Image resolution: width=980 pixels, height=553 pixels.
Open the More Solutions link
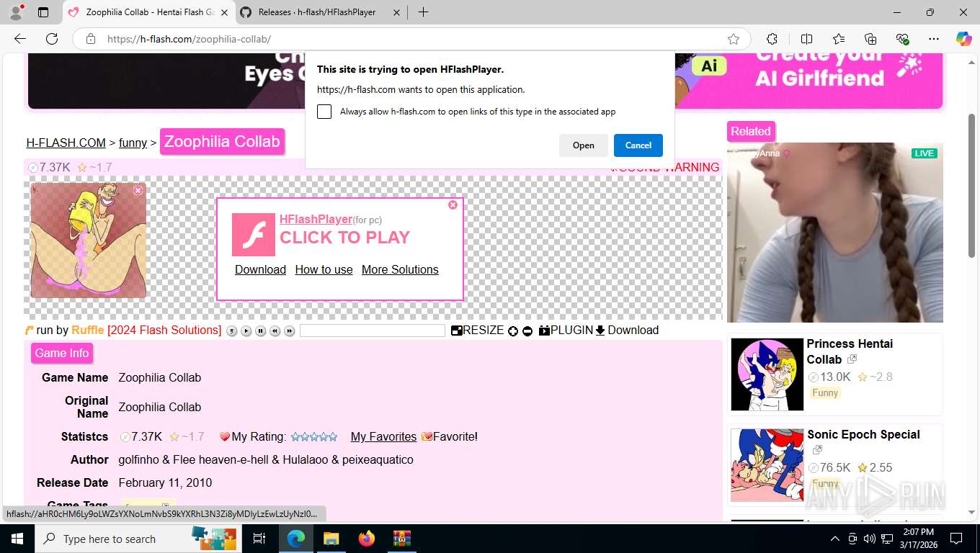point(400,269)
